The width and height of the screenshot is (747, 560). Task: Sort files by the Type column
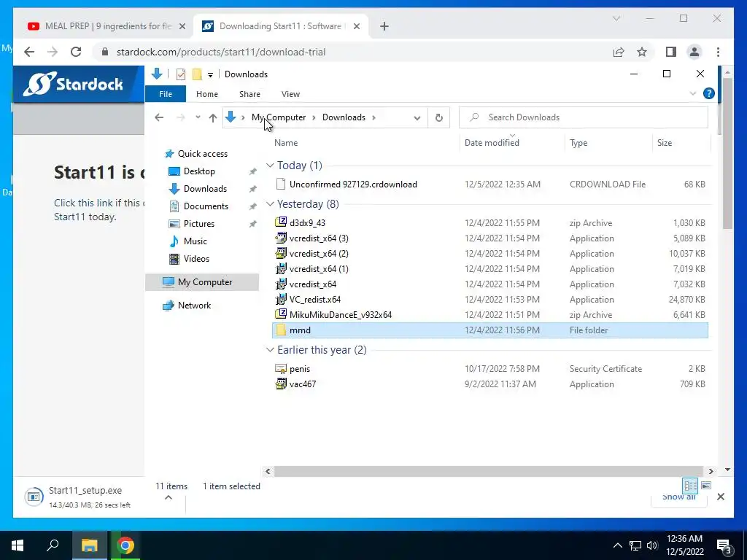578,143
